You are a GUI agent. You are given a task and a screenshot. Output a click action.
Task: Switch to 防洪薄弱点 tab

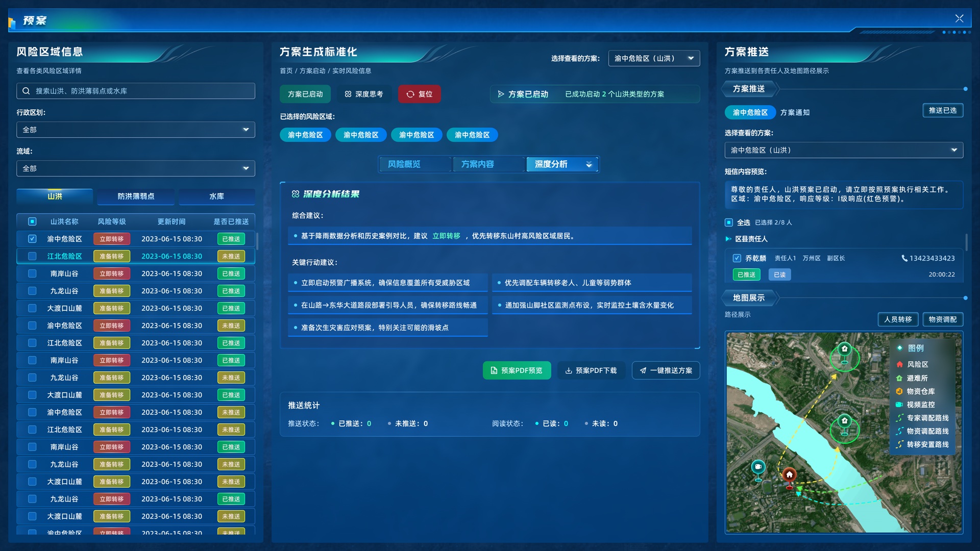(x=136, y=196)
